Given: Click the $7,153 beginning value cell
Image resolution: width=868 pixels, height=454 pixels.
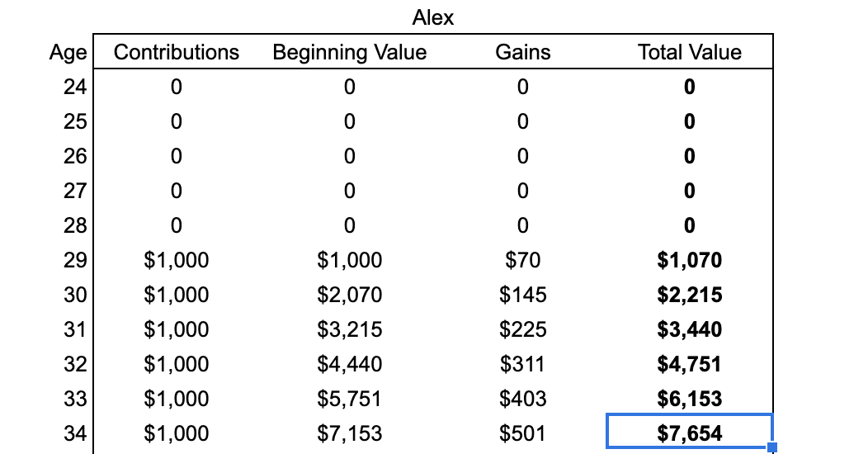Looking at the screenshot, I should (x=350, y=433).
